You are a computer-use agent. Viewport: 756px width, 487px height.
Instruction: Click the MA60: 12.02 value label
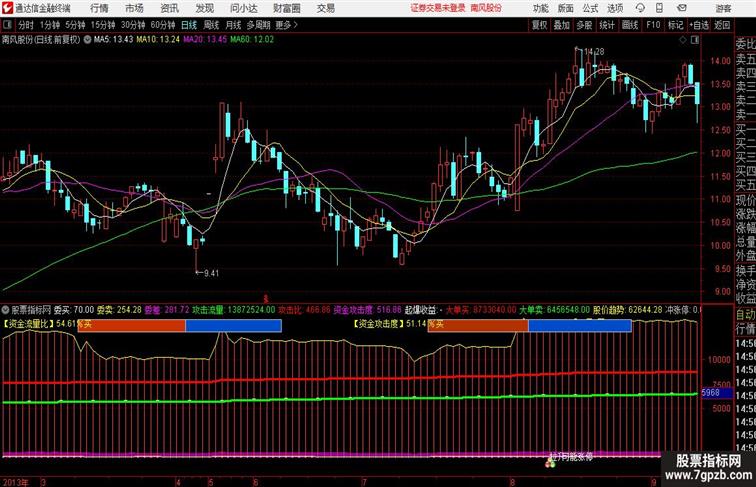pyautogui.click(x=252, y=40)
